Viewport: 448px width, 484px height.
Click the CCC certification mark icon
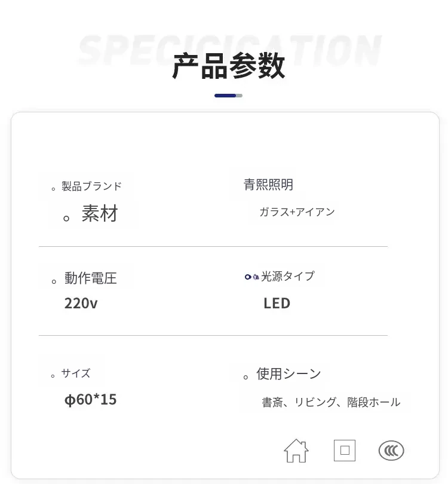pyautogui.click(x=391, y=451)
